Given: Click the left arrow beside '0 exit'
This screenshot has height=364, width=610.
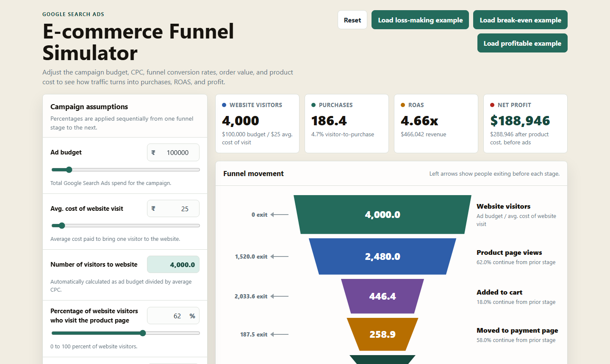Looking at the screenshot, I should pyautogui.click(x=280, y=215).
